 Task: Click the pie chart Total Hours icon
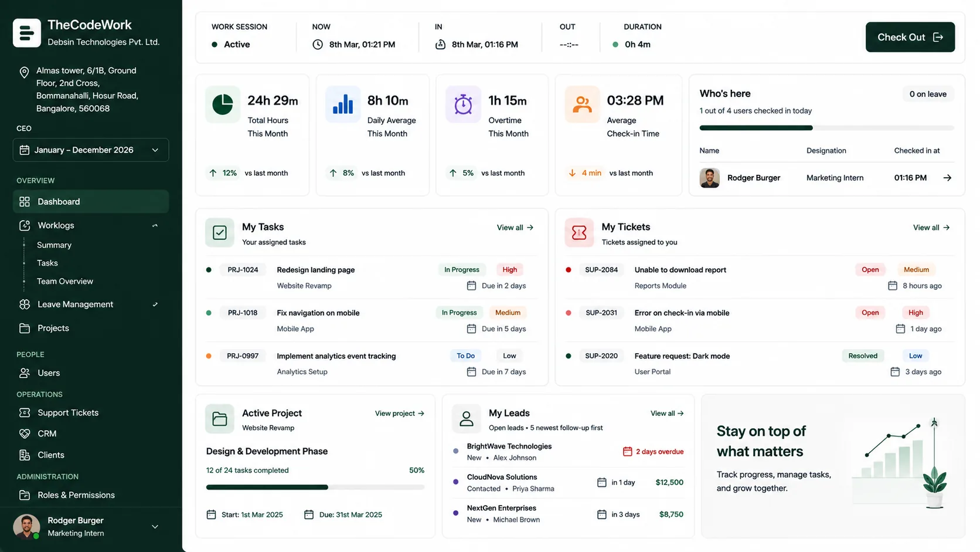pyautogui.click(x=223, y=104)
